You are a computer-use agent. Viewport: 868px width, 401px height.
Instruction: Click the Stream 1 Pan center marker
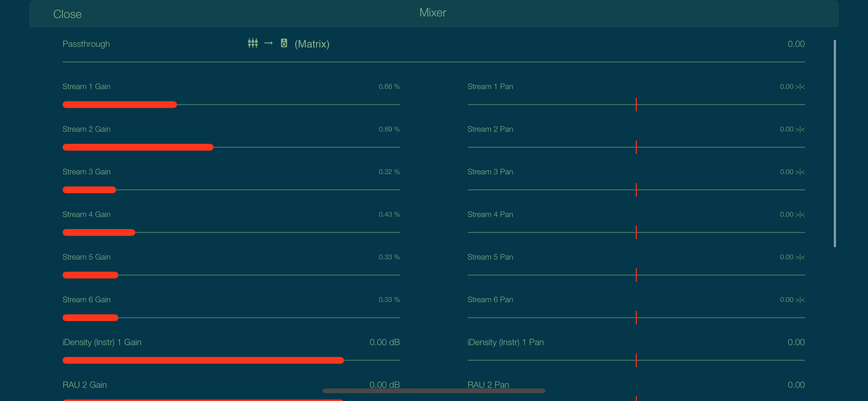click(x=636, y=105)
